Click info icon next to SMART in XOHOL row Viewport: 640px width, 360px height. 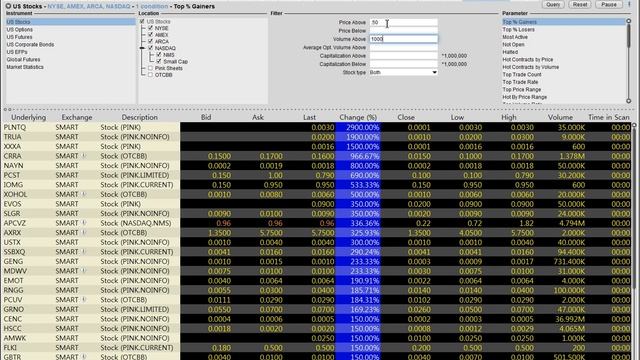click(x=84, y=194)
